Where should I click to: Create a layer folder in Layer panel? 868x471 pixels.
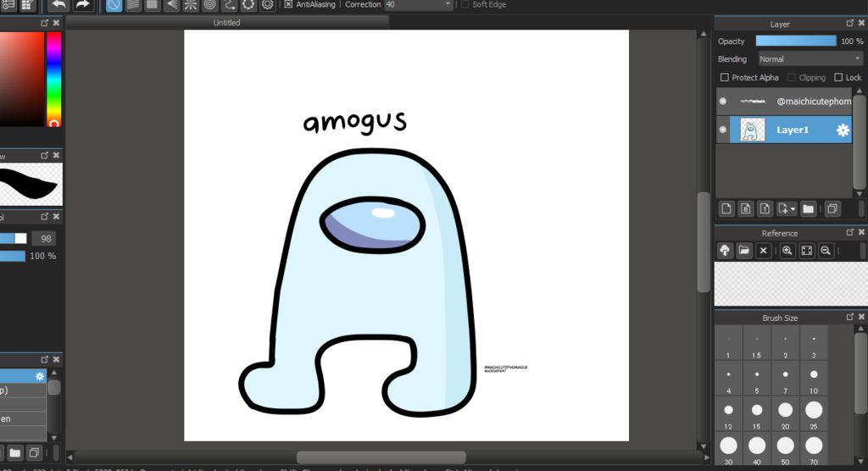(808, 208)
